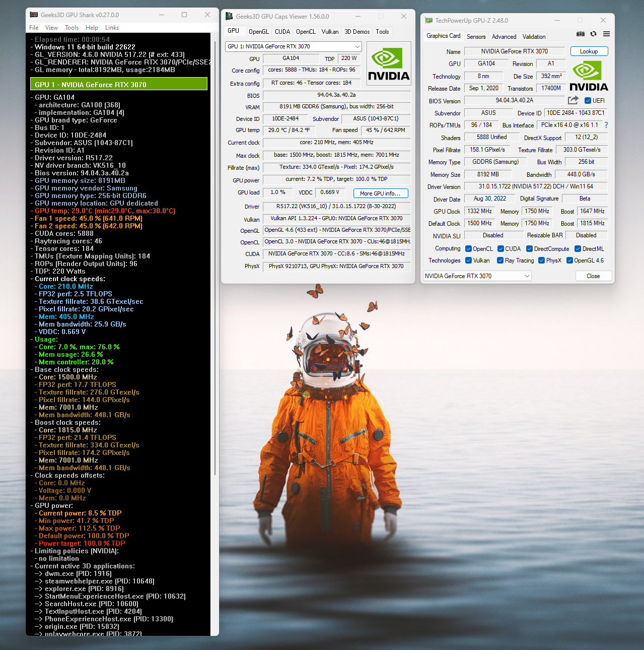Viewport: 644px width, 650px height.
Task: Click the Bus Interface question mark icon
Action: click(606, 125)
